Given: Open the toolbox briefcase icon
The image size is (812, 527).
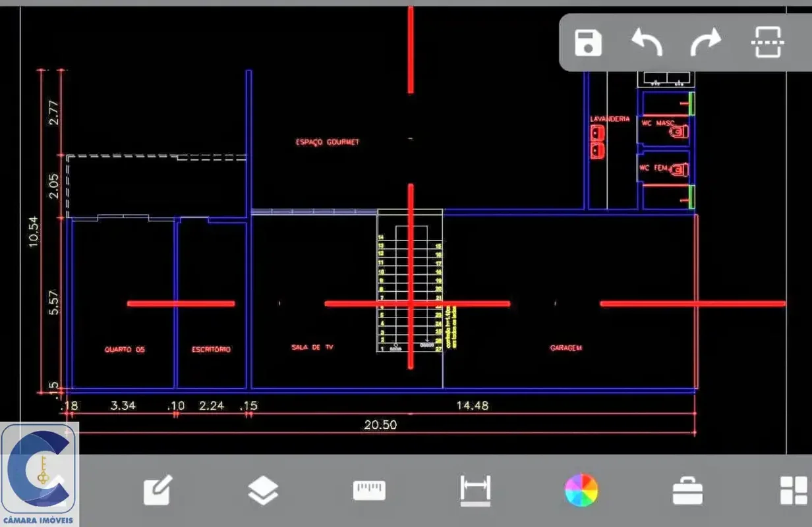Looking at the screenshot, I should [x=687, y=491].
